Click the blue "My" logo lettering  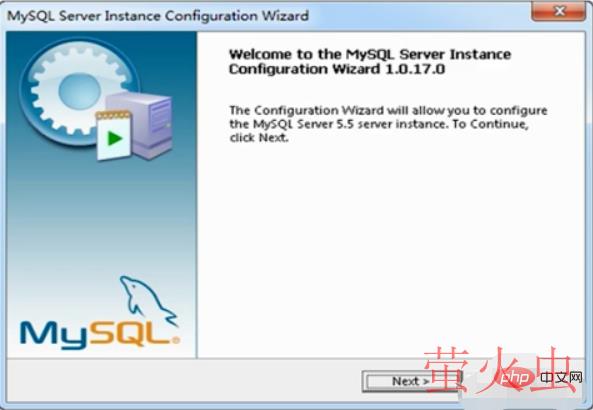click(54, 334)
